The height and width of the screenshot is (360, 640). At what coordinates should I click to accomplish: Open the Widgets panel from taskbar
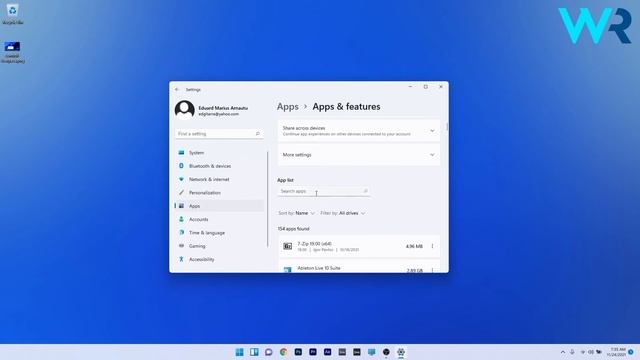(254, 352)
